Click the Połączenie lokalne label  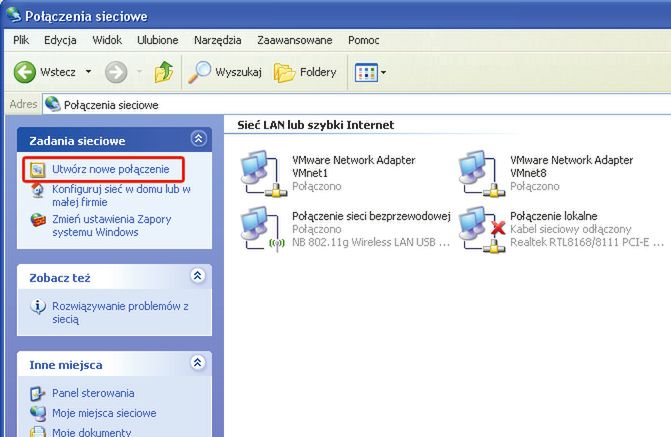[x=553, y=216]
